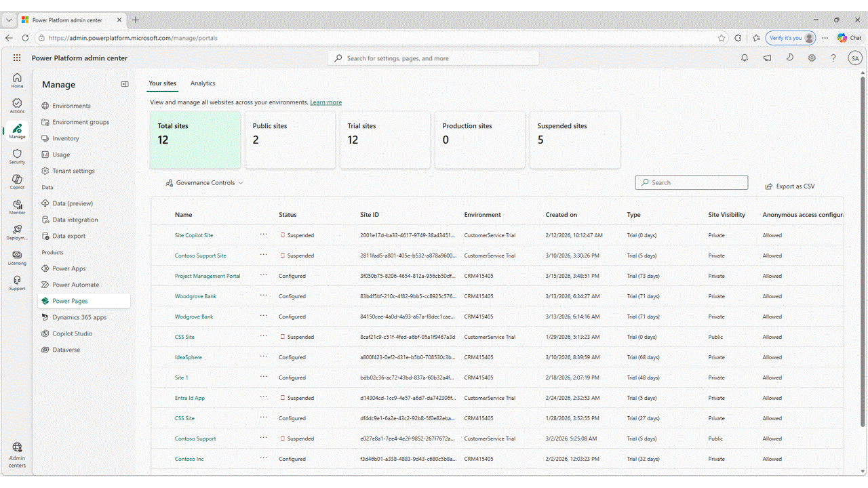The height and width of the screenshot is (488, 868).
Task: Switch to the Analytics tab
Action: click(203, 83)
